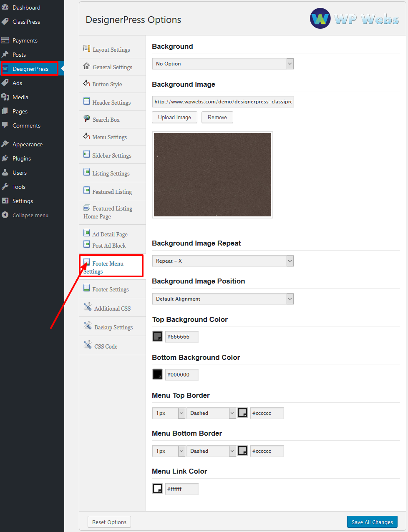Click the Remove image button

pos(217,118)
